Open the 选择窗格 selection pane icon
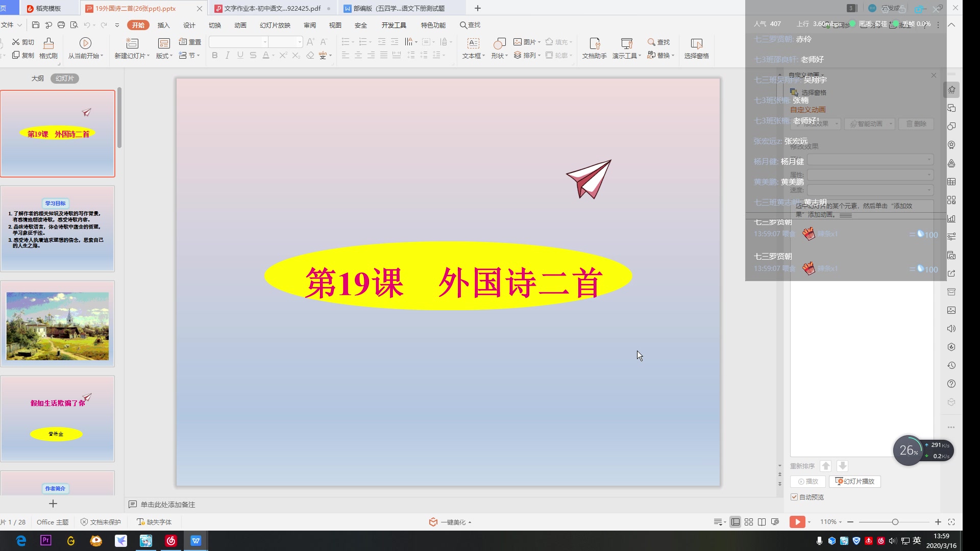 coord(696,43)
